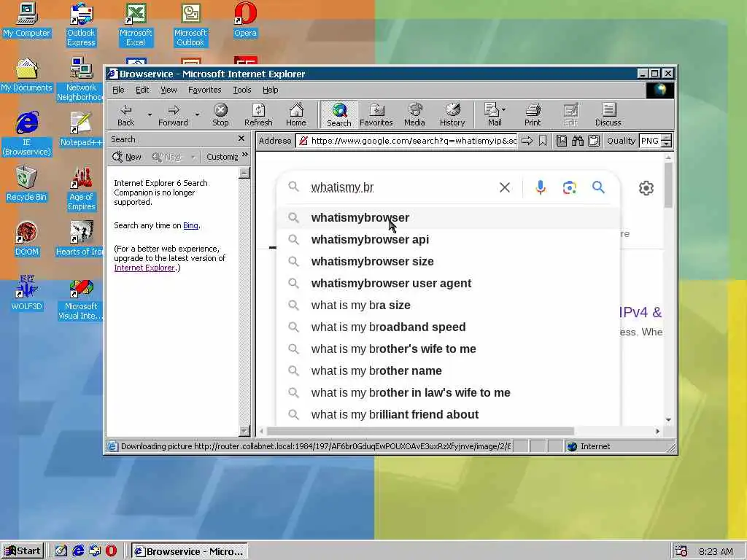Viewport: 747px width, 560px height.
Task: Adjust the Quality PNG stepper
Action: tap(667, 141)
